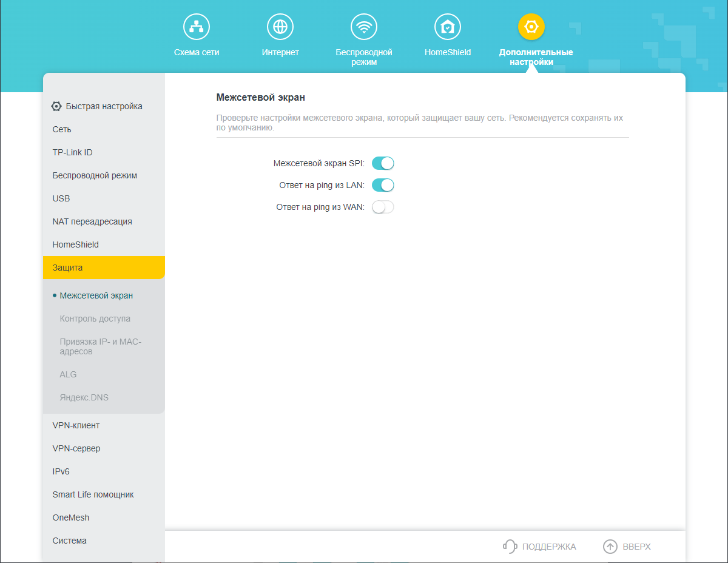Click the ПОДДЕРЖКА headset icon
Viewport: 728px width, 563px height.
(x=510, y=547)
